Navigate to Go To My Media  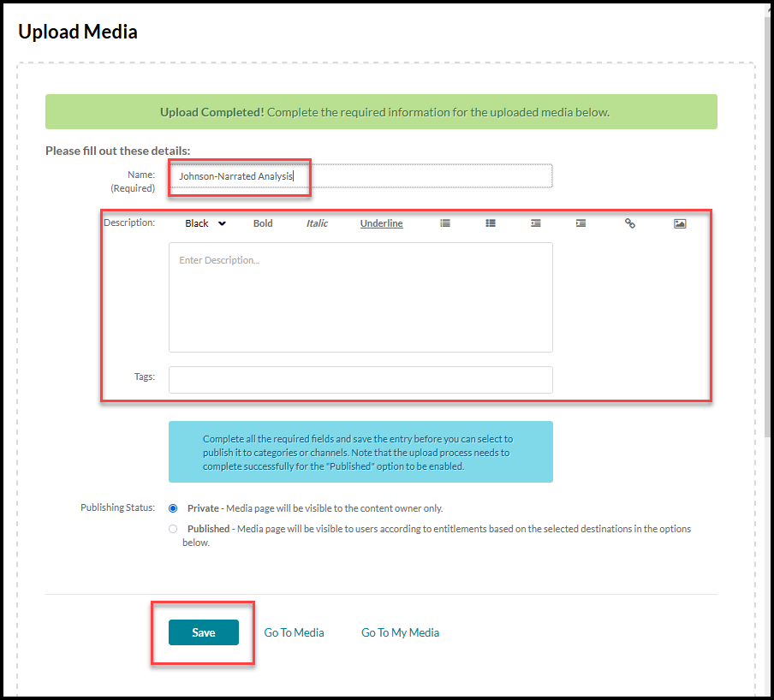click(x=400, y=632)
